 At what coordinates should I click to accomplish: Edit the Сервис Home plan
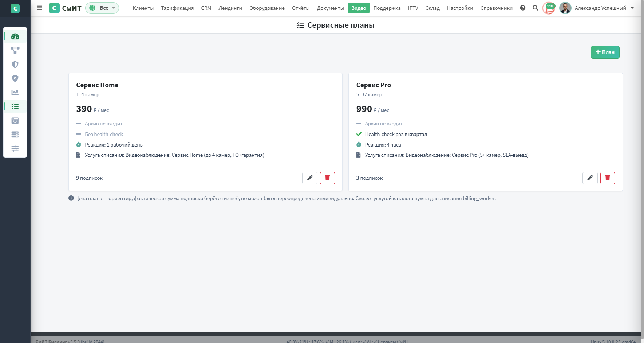tap(310, 178)
